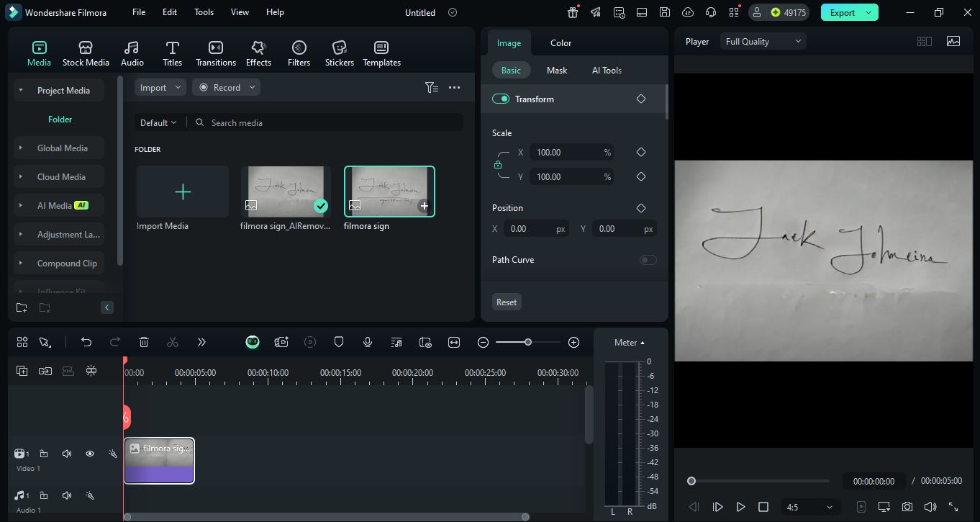This screenshot has height=522, width=980.
Task: Open the Titles panel
Action: (x=172, y=53)
